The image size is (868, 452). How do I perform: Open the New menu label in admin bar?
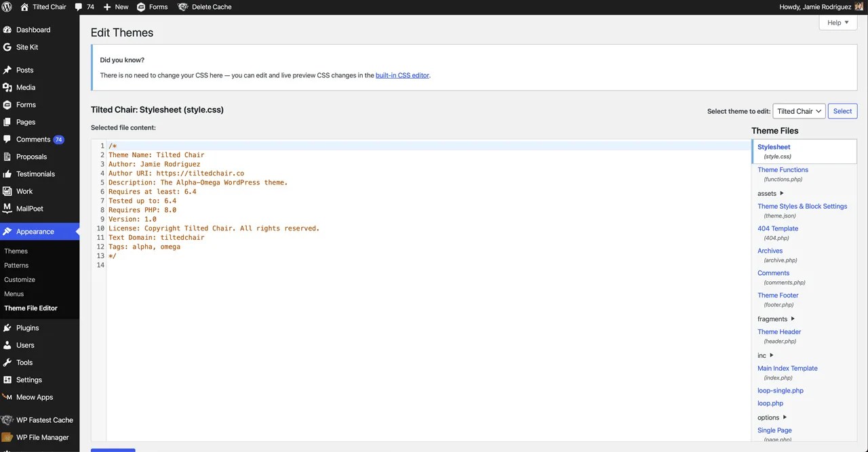point(122,7)
